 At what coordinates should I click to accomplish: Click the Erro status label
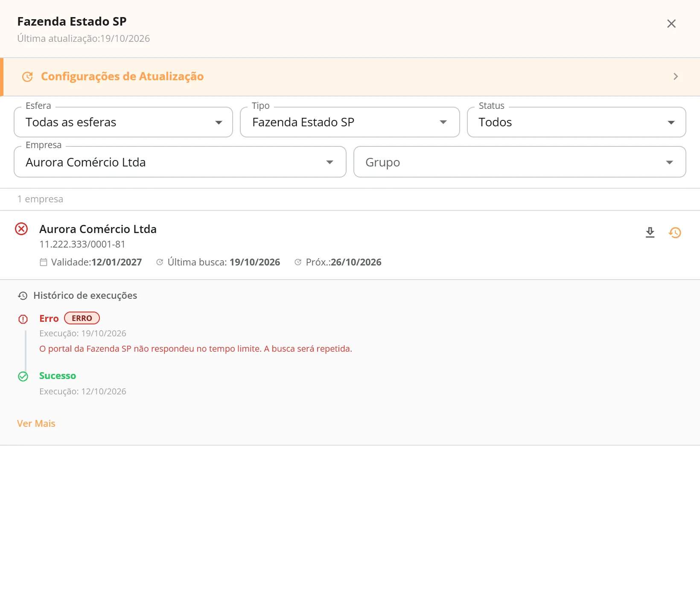49,318
